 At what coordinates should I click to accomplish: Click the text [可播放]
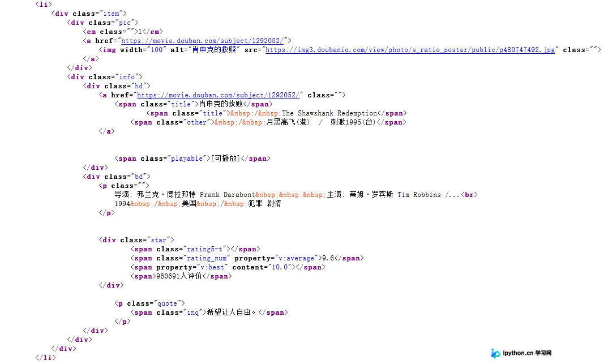coord(226,158)
